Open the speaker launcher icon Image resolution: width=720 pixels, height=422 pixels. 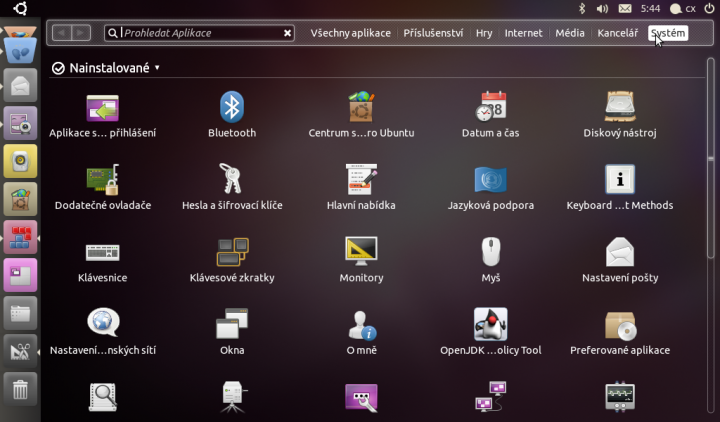(x=20, y=161)
